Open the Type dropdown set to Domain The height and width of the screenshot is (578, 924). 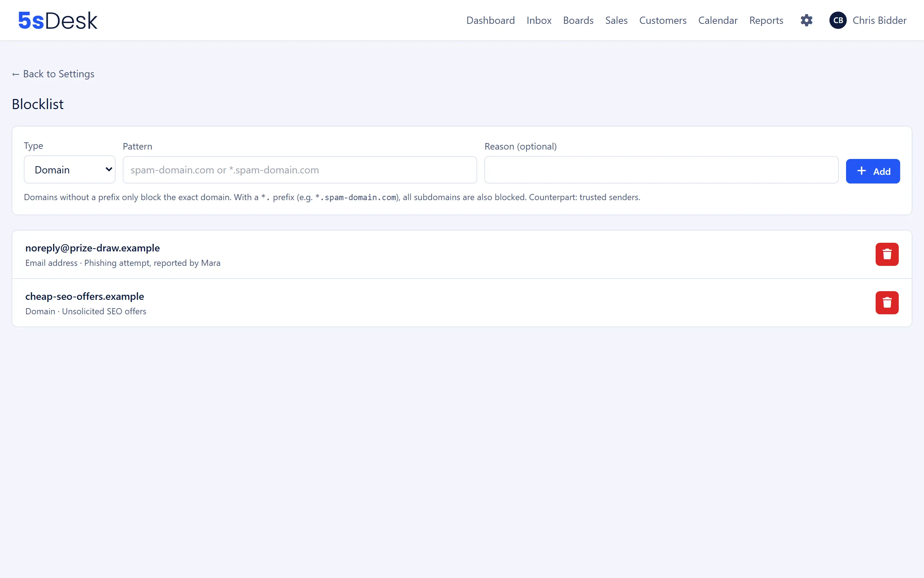pos(70,169)
